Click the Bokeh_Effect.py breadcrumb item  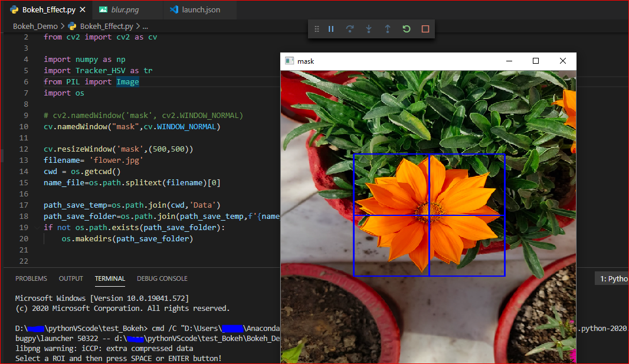[x=106, y=26]
